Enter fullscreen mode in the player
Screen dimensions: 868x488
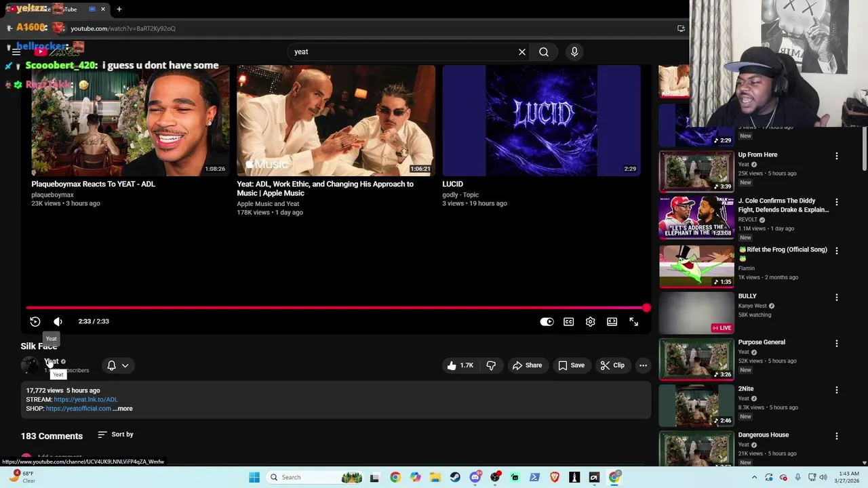pyautogui.click(x=633, y=322)
